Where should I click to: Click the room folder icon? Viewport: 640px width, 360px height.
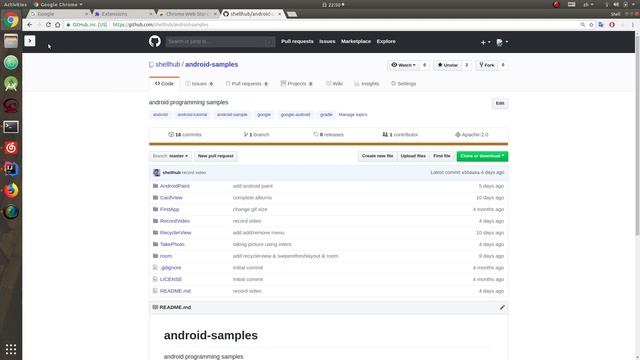[x=155, y=256]
